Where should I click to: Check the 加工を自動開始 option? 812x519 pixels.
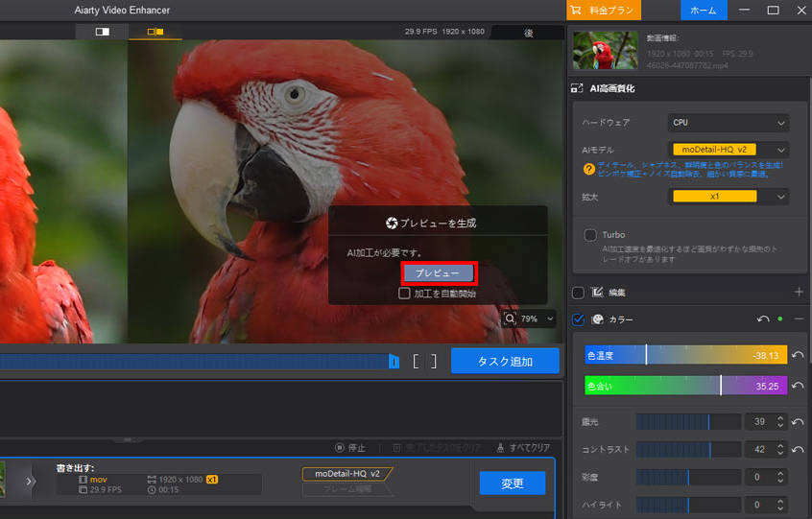[405, 294]
